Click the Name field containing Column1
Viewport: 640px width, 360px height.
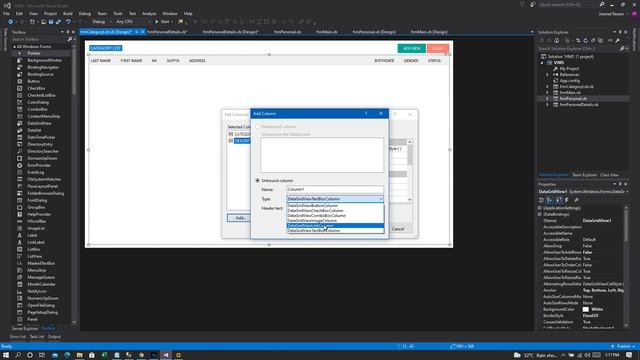335,189
